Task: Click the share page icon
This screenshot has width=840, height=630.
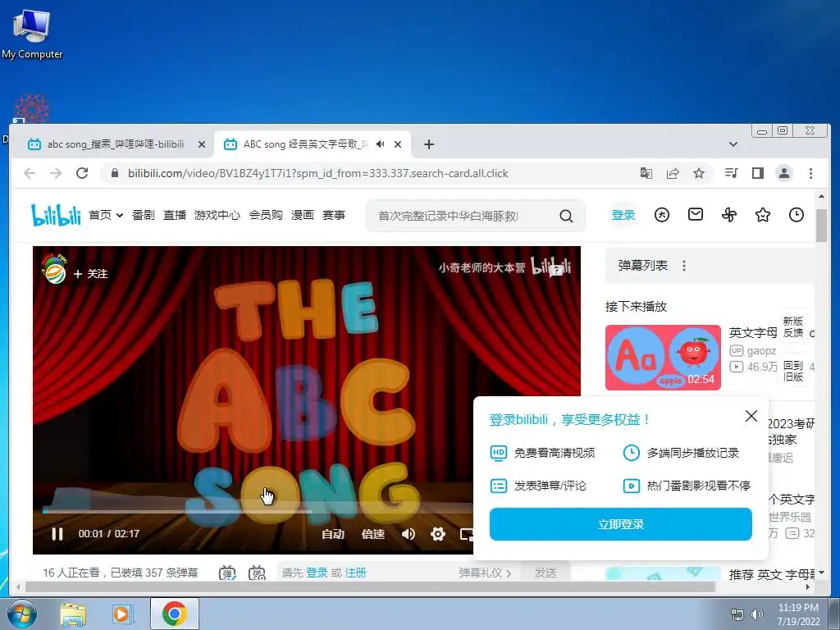Action: 673,173
